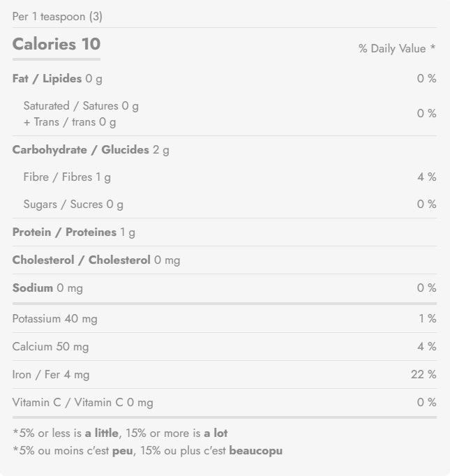Viewport: 450px width, 476px height.
Task: Click the Sugars / Sucres 0 g label
Action: point(73,204)
